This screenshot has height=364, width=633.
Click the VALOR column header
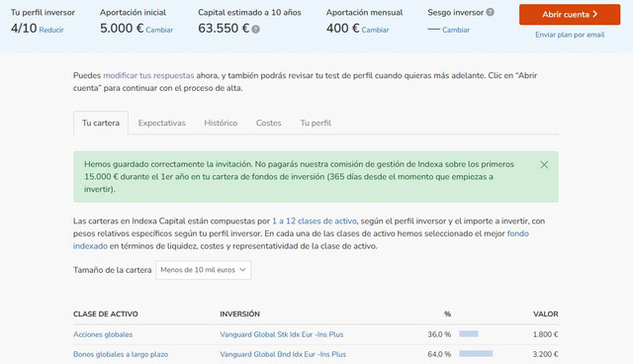tap(545, 314)
